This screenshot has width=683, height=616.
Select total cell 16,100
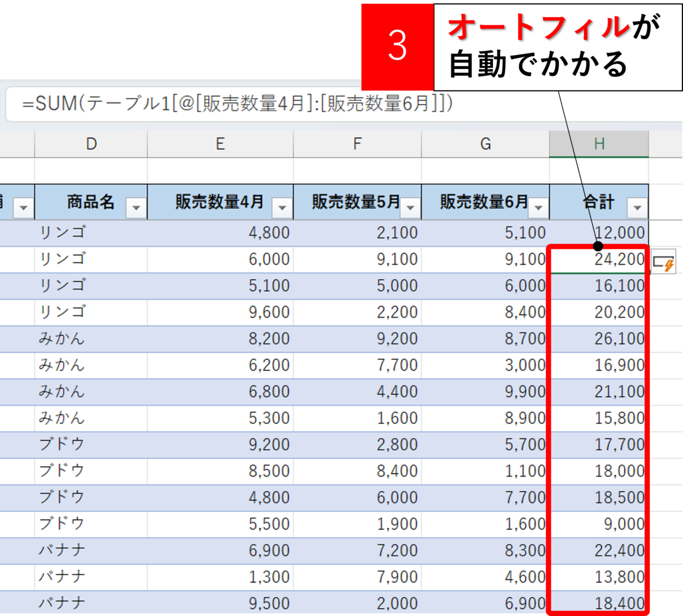point(599,286)
